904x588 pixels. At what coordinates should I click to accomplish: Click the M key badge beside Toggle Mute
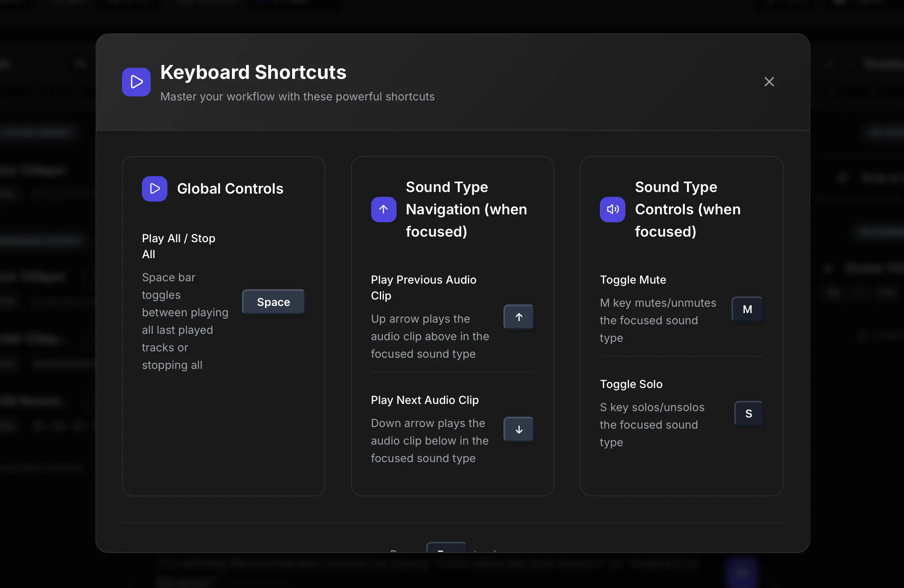(x=747, y=309)
